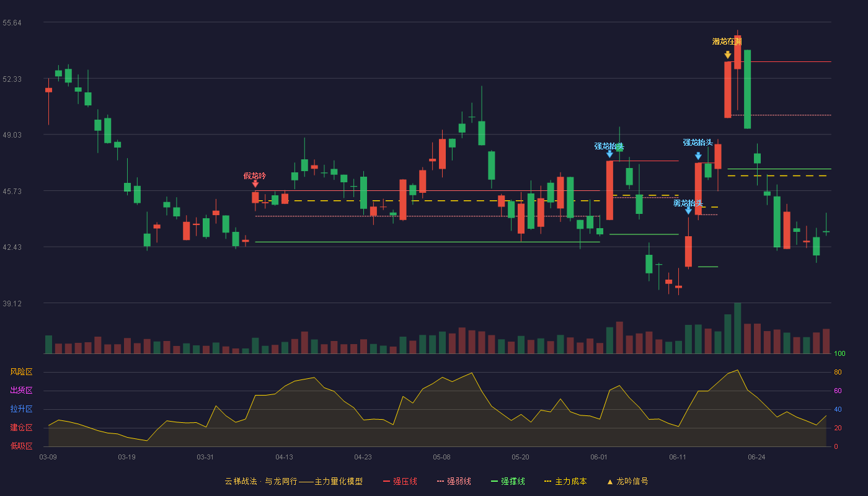Click the yellow 潜龙在渊 signal arrow
Screen dimensions: 868x496
pos(727,55)
